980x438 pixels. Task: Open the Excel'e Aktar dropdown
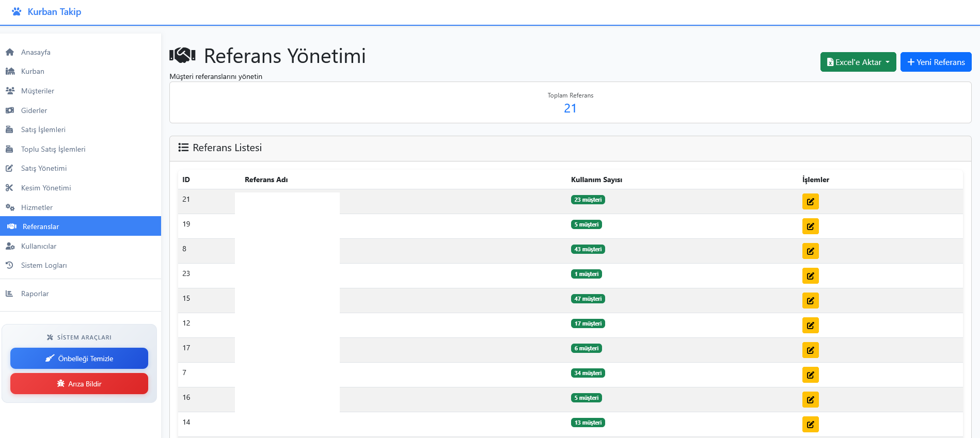pos(858,62)
